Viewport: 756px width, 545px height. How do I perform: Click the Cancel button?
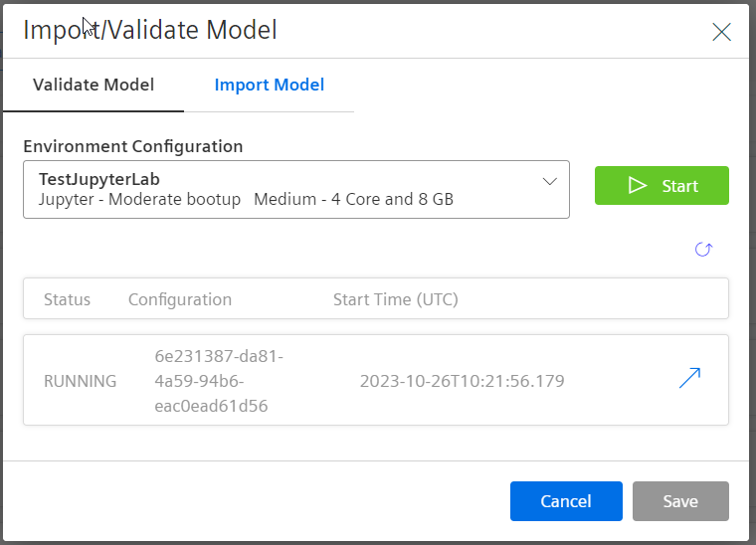tap(566, 501)
